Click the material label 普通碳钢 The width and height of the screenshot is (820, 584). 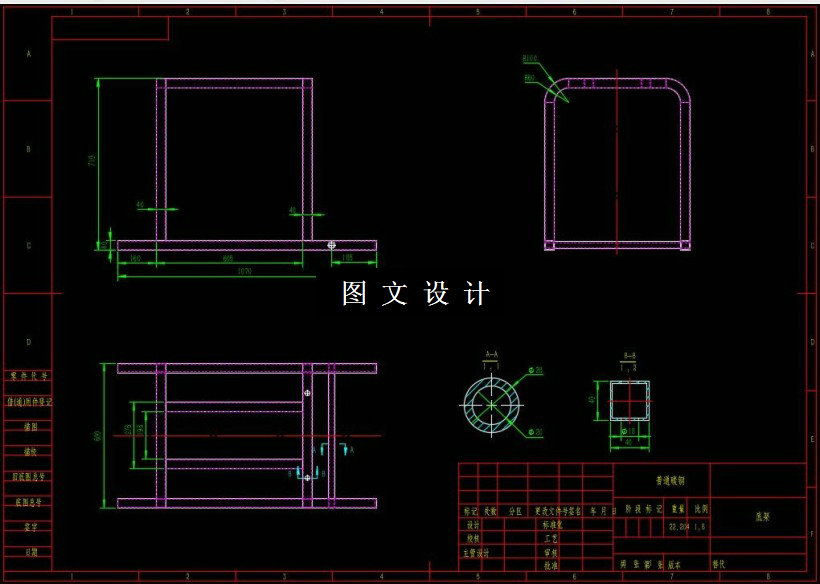pos(670,480)
